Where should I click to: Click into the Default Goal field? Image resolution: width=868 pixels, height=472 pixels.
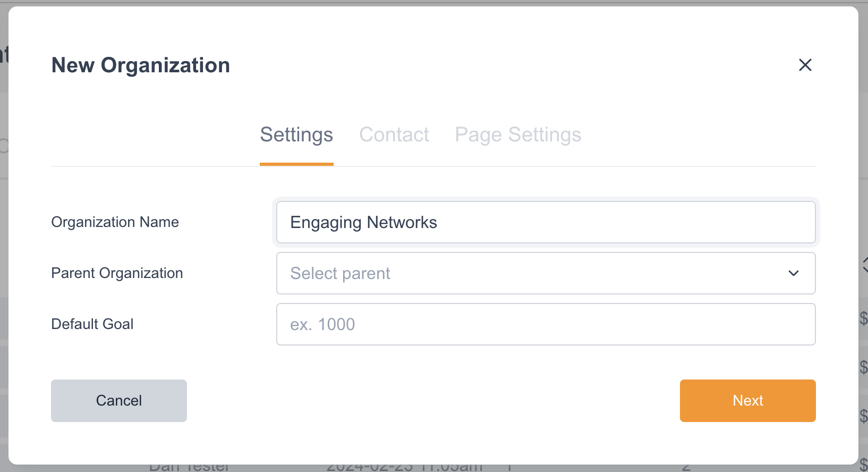546,324
